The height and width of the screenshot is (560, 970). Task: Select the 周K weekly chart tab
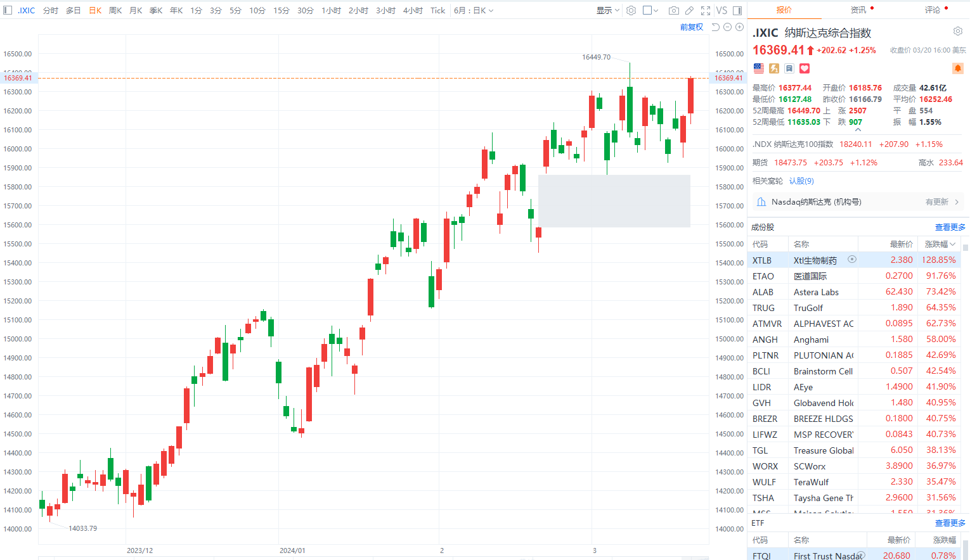click(x=115, y=11)
